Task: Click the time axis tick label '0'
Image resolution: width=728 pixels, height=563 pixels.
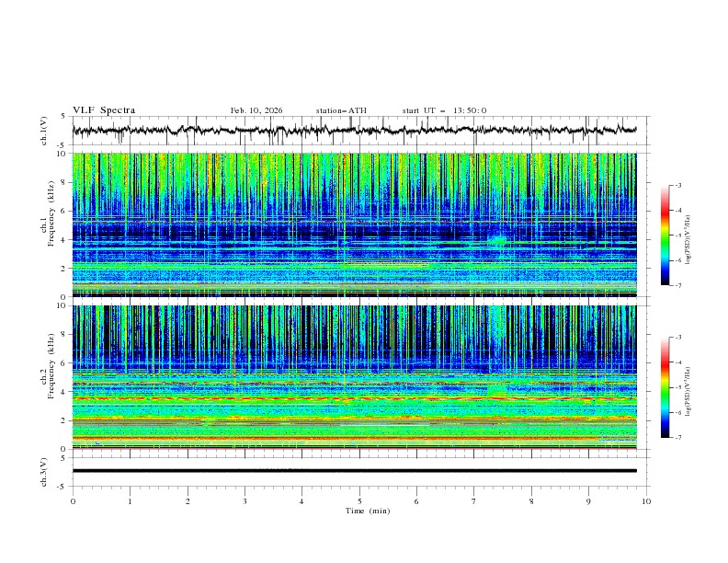Action: (x=73, y=501)
